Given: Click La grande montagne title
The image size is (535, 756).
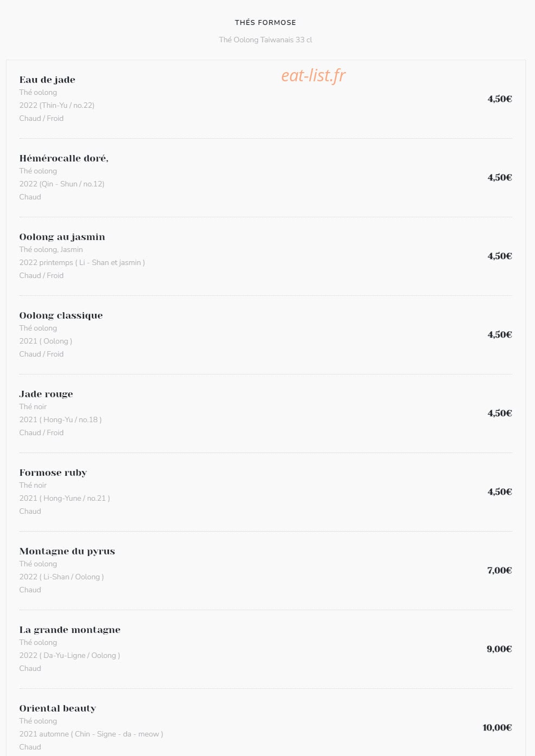Looking at the screenshot, I should point(70,630).
